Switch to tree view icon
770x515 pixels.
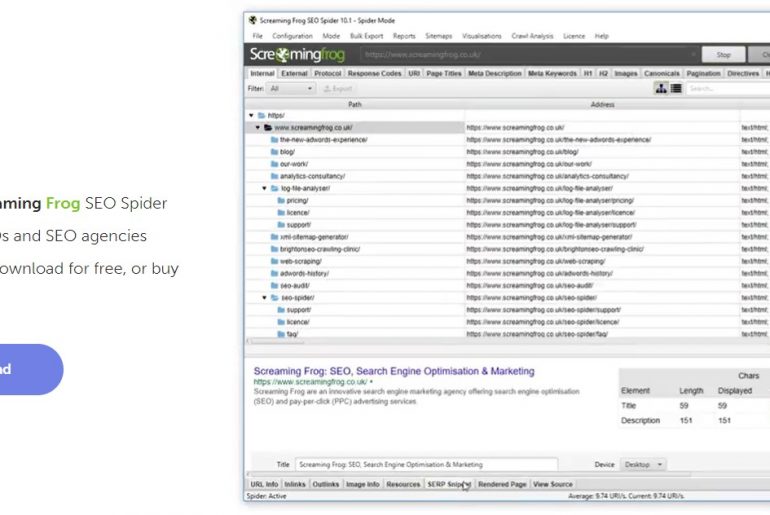(x=661, y=88)
